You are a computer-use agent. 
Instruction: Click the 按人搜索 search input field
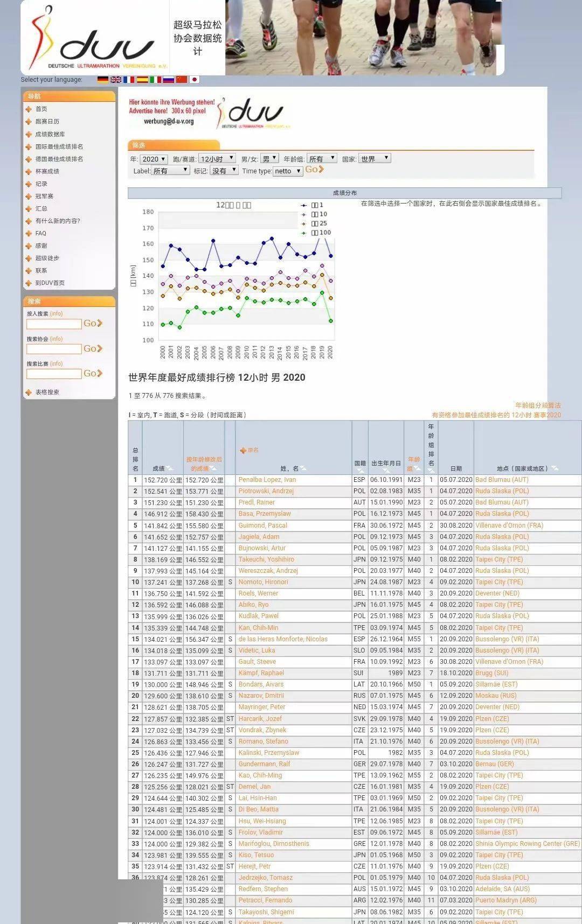pos(54,324)
